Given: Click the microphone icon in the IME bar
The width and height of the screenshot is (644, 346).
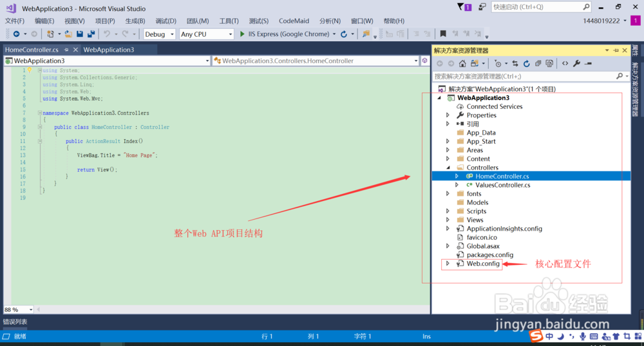Looking at the screenshot, I should 583,336.
